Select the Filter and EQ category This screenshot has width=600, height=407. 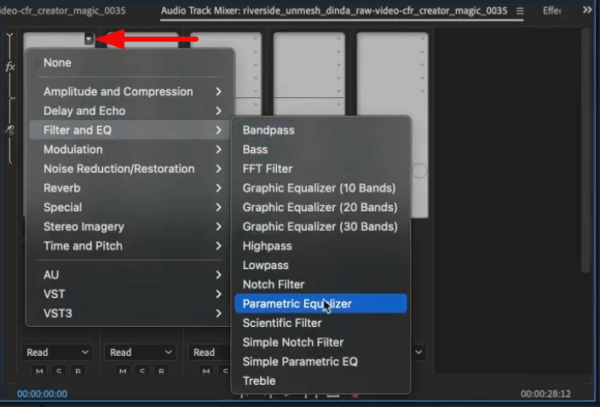point(130,130)
